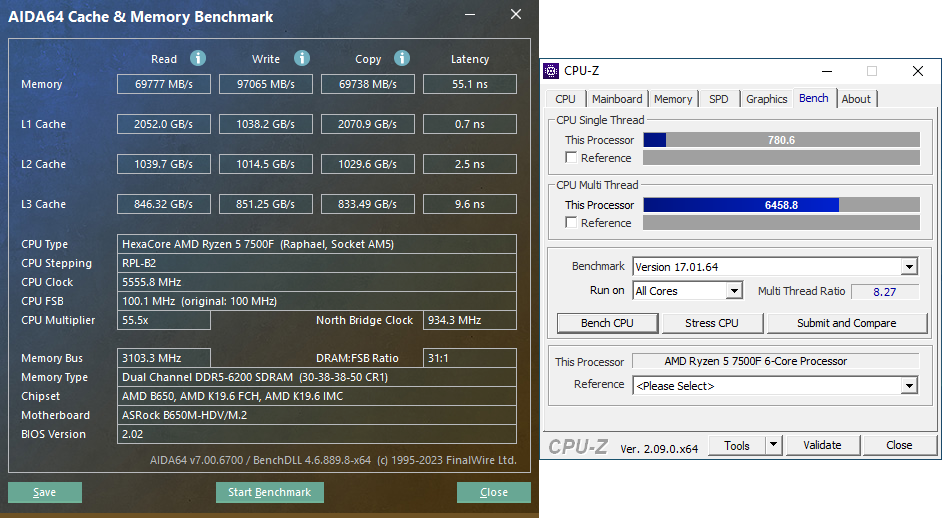
Task: Enable the Single Thread Reference checkbox
Action: (x=571, y=157)
